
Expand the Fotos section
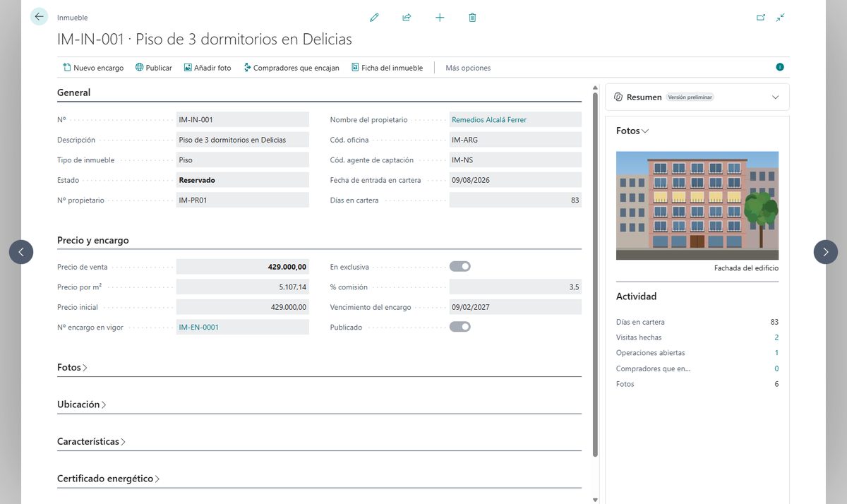(73, 368)
